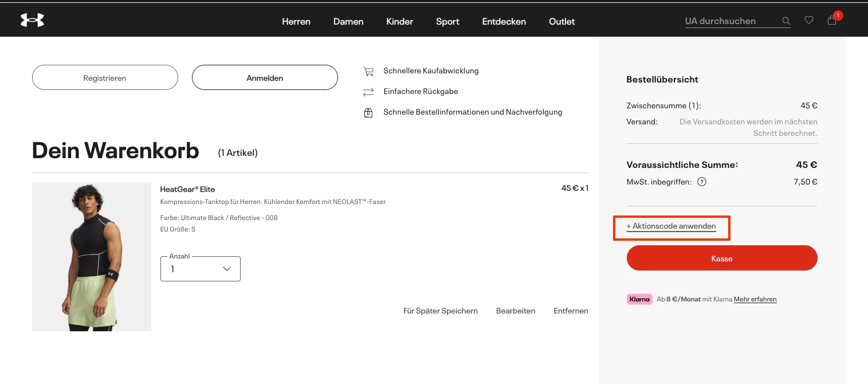
Task: Open the Entdecken menu
Action: click(x=504, y=21)
